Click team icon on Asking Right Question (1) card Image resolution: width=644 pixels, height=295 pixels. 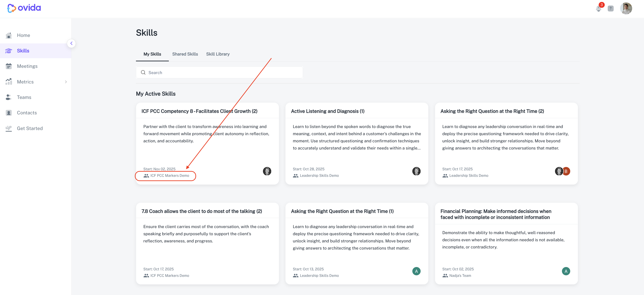click(295, 276)
